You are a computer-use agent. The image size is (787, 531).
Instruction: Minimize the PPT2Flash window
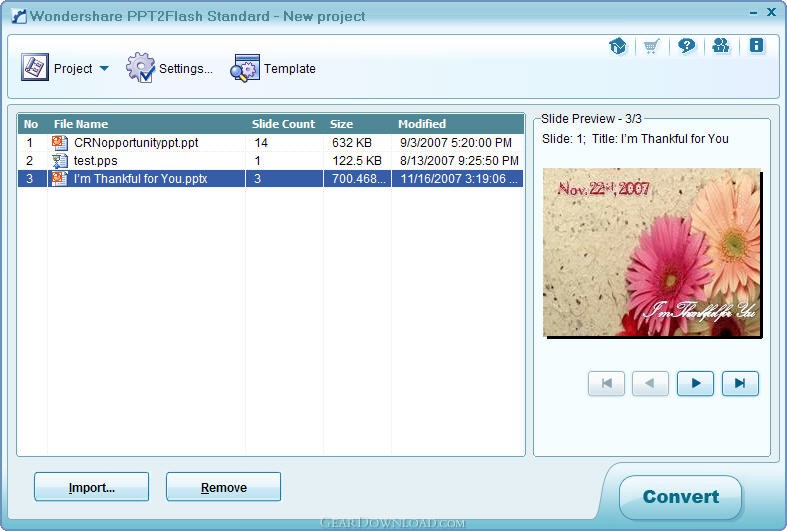[x=753, y=13]
